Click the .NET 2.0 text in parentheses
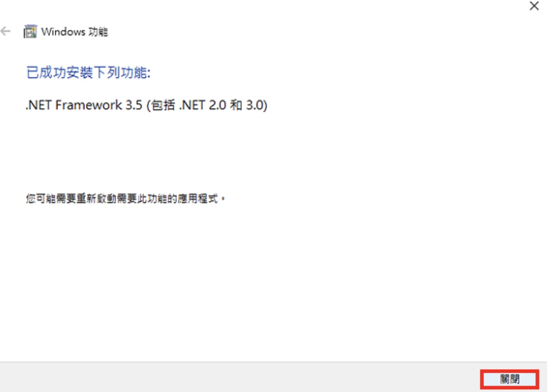 [203, 105]
